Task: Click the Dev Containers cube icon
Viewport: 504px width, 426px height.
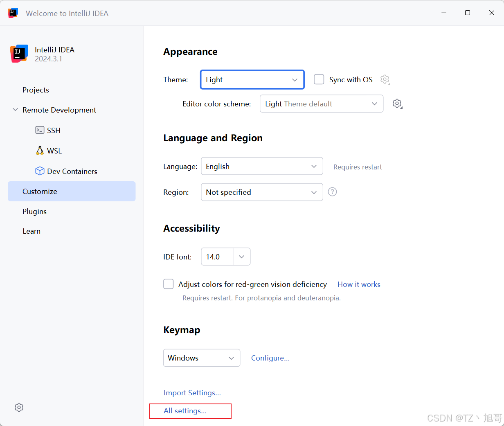Action: point(40,171)
